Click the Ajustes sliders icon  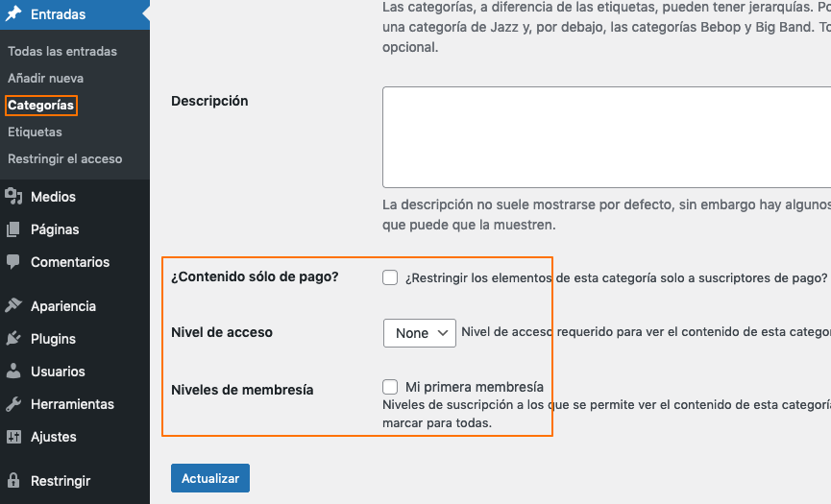[13, 437]
